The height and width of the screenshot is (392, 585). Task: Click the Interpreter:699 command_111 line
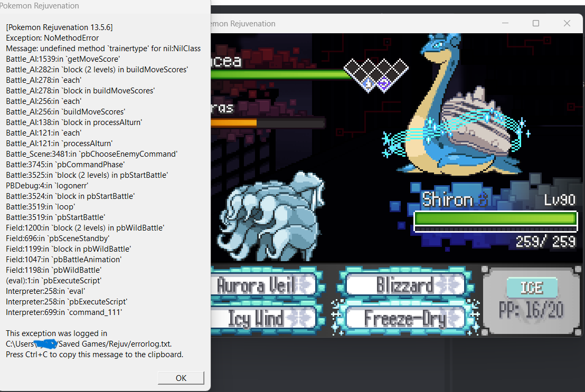point(64,312)
